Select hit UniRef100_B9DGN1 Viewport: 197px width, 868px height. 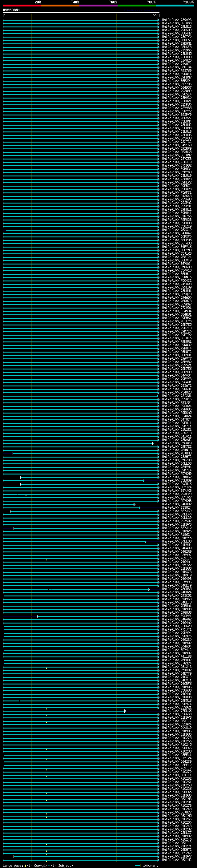pyautogui.click(x=177, y=43)
